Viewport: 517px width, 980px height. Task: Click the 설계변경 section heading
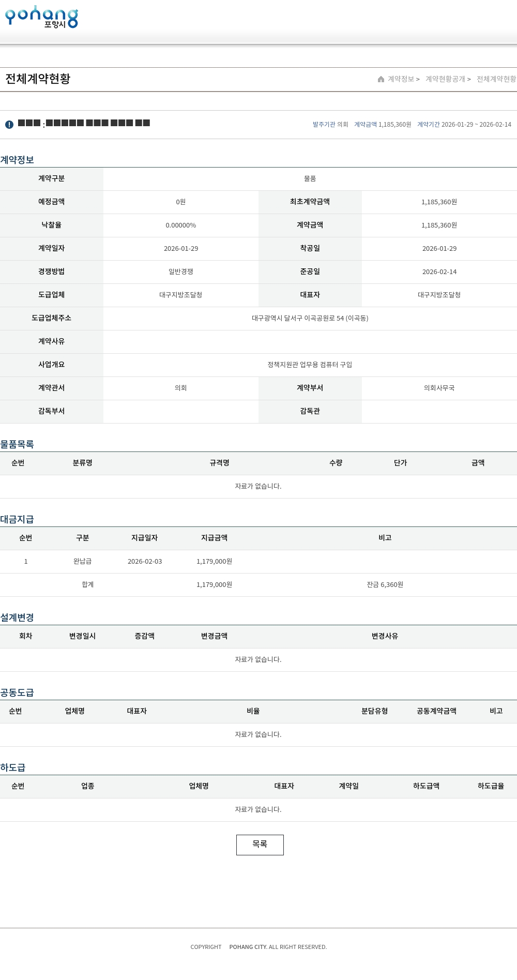[17, 617]
